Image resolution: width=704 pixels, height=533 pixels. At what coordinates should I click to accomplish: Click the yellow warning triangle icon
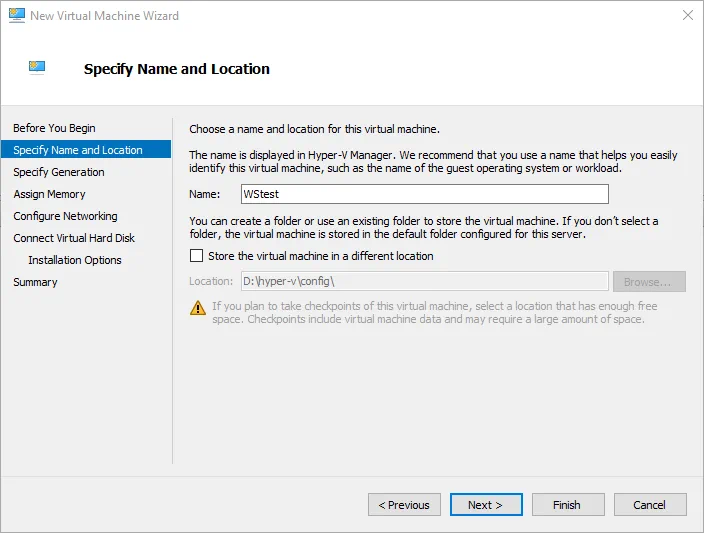click(198, 307)
